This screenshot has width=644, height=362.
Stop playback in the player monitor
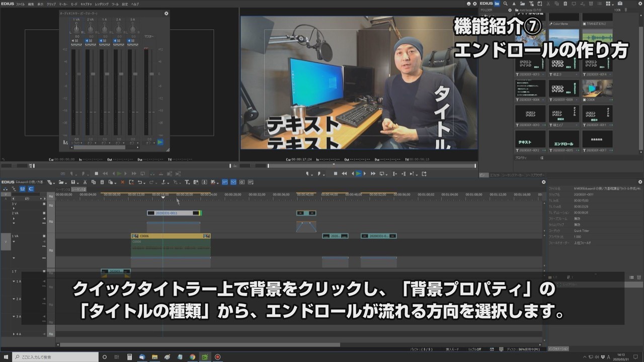96,173
